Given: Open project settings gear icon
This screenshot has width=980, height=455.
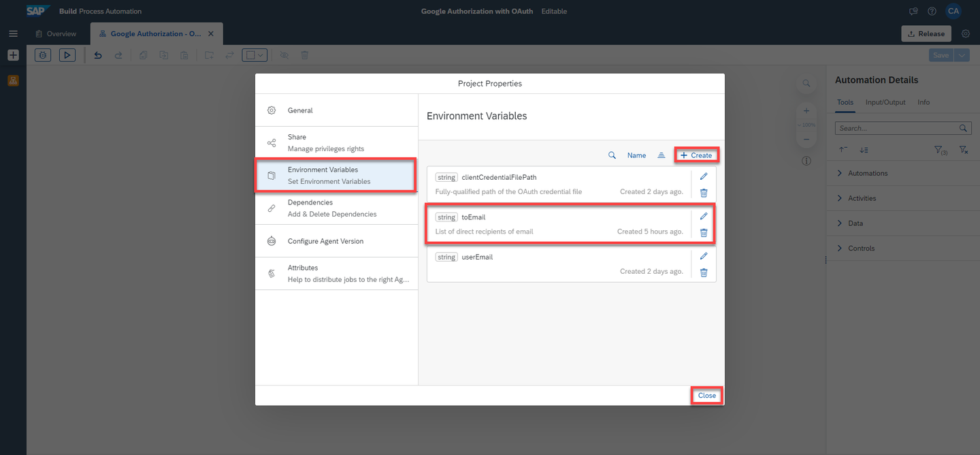Looking at the screenshot, I should [x=966, y=33].
